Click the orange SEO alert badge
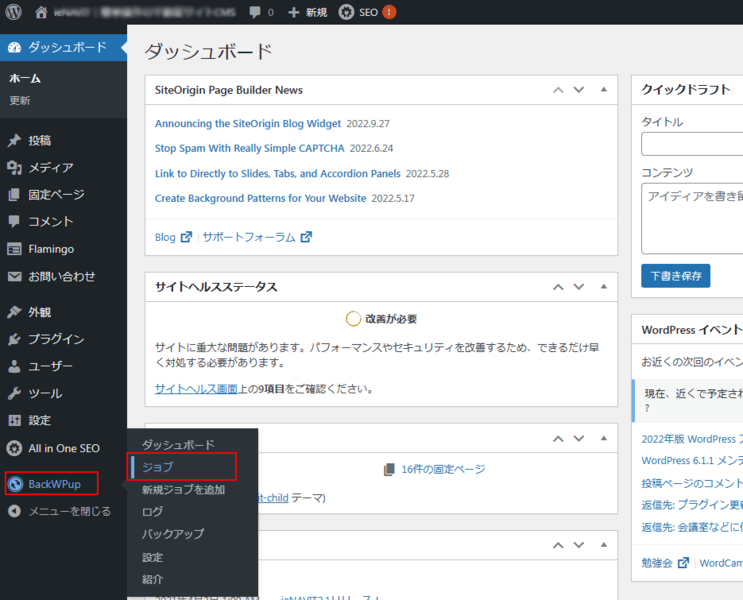The image size is (743, 600). point(389,12)
